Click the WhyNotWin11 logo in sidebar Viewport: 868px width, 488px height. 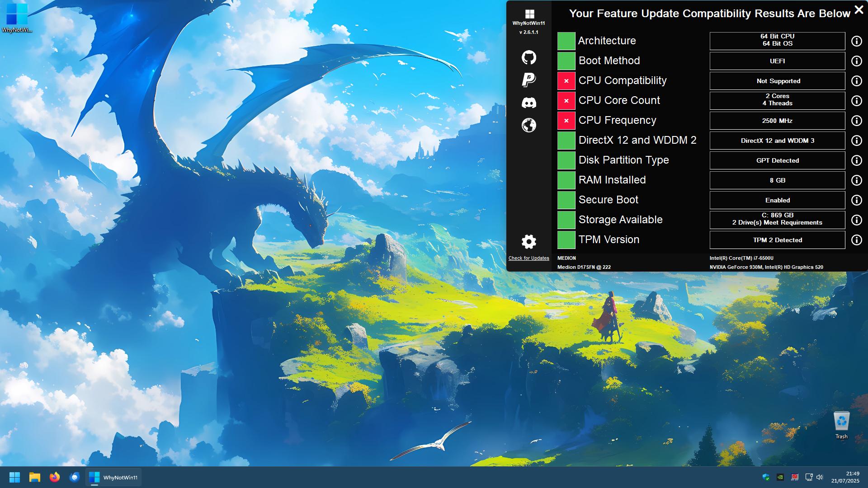[529, 14]
